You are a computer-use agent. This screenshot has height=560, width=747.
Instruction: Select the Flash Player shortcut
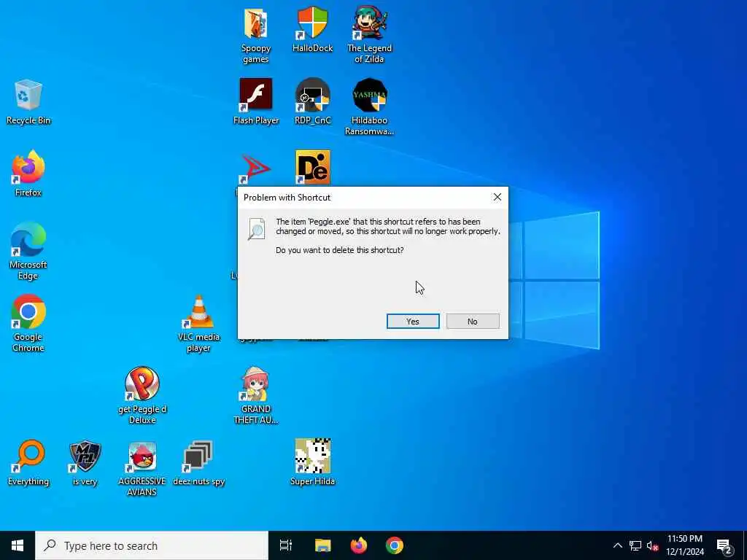(256, 102)
